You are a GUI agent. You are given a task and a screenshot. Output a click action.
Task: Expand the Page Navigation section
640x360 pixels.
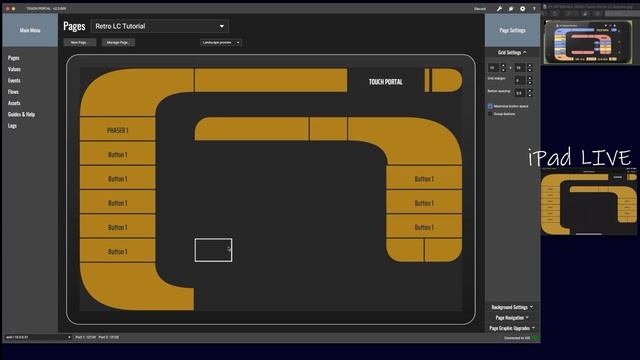(x=512, y=318)
